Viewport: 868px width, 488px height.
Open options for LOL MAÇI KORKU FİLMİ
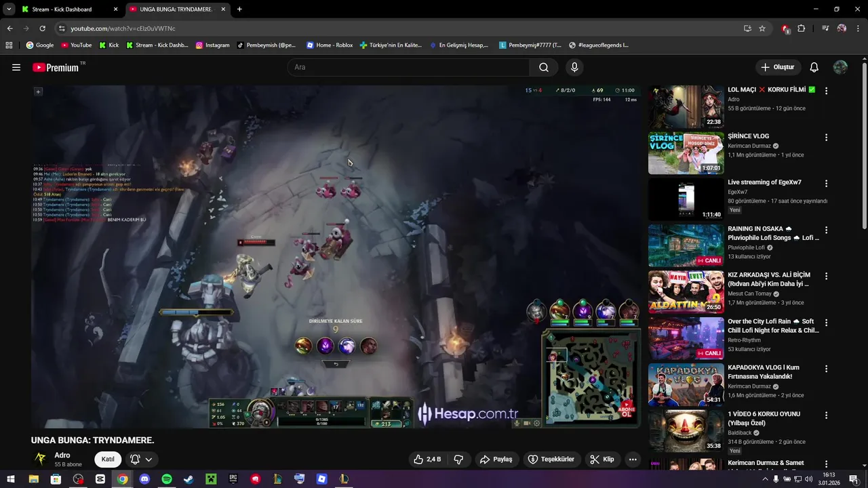[826, 91]
